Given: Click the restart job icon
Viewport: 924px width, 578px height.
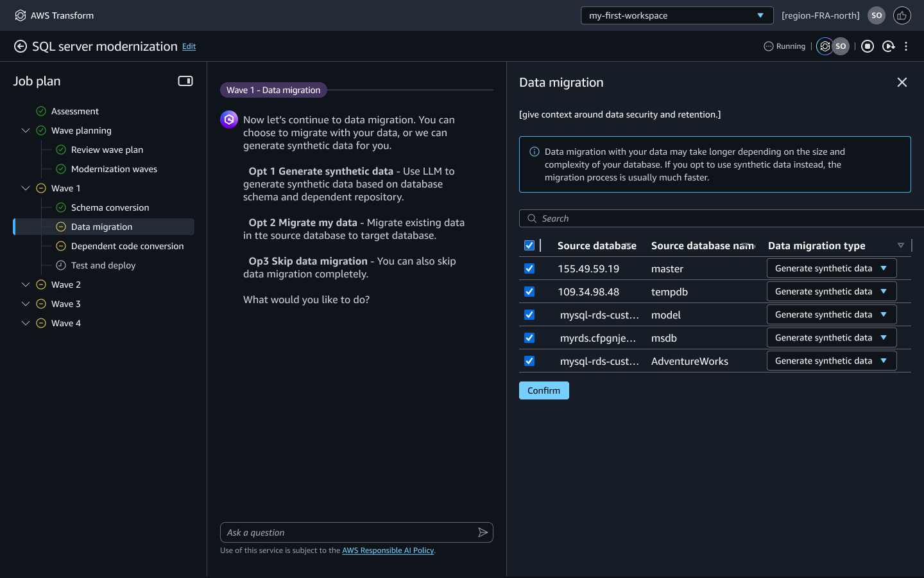Looking at the screenshot, I should [888, 46].
